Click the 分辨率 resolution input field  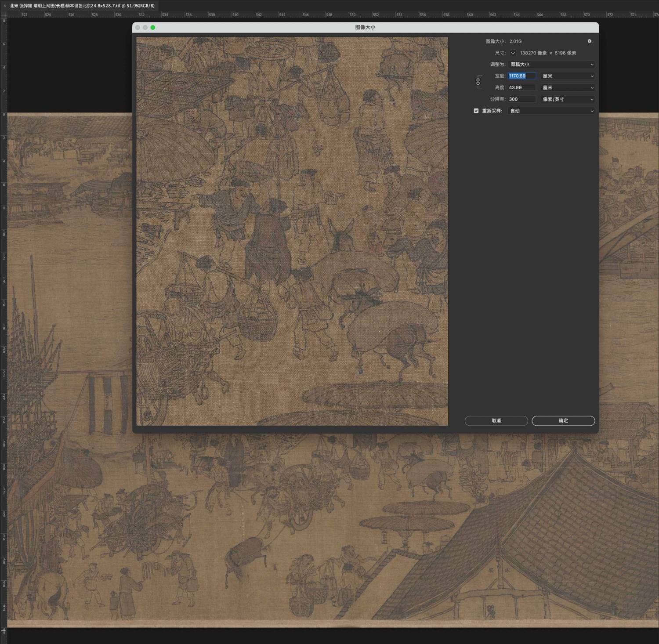pyautogui.click(x=522, y=99)
